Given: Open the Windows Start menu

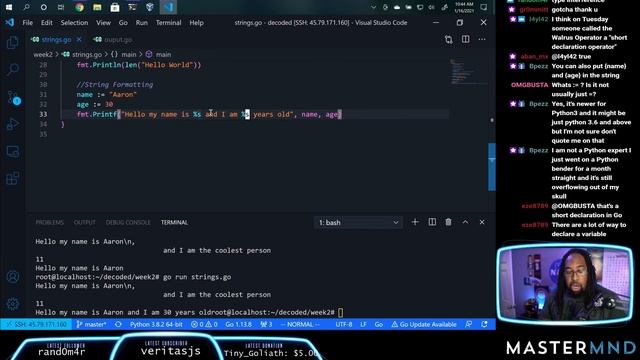Looking at the screenshot, I should [9, 7].
